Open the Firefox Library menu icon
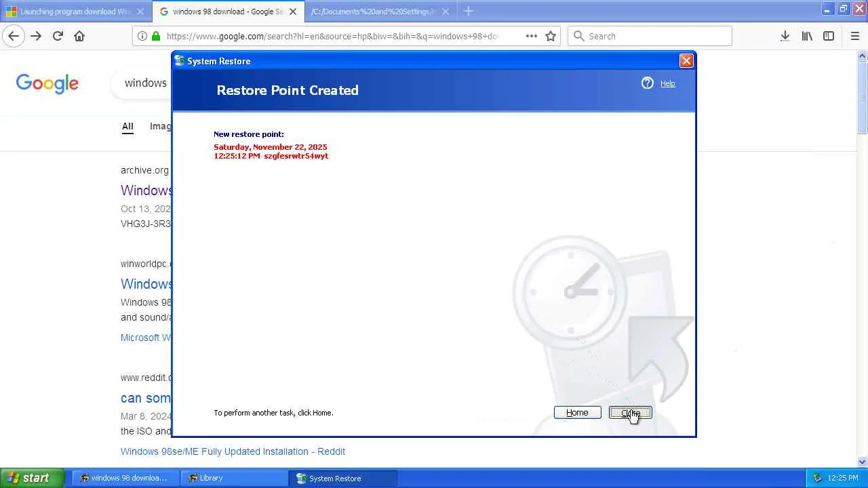 coord(807,36)
